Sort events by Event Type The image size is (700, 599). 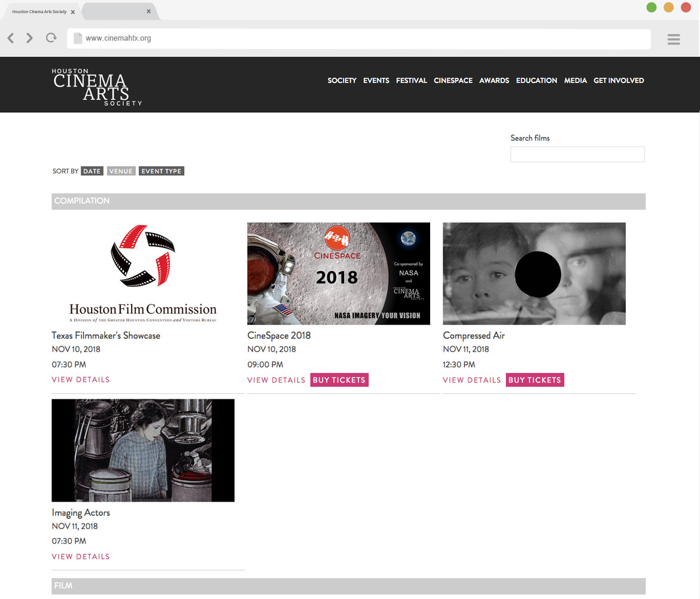pyautogui.click(x=161, y=172)
